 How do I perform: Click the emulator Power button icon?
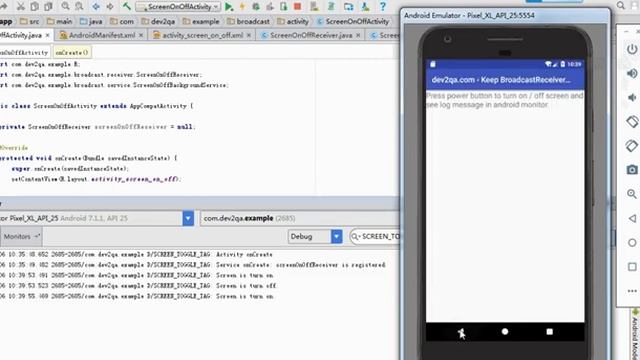coord(632,49)
